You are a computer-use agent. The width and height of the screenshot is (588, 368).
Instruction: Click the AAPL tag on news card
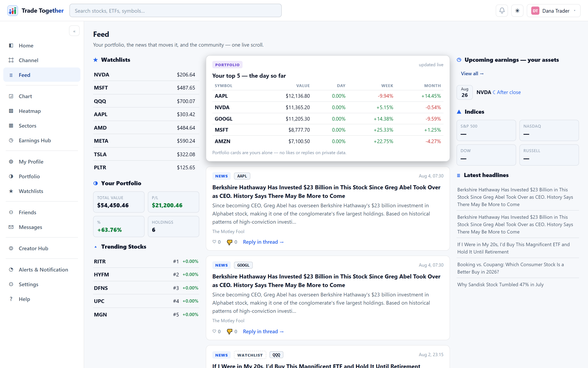pyautogui.click(x=242, y=176)
